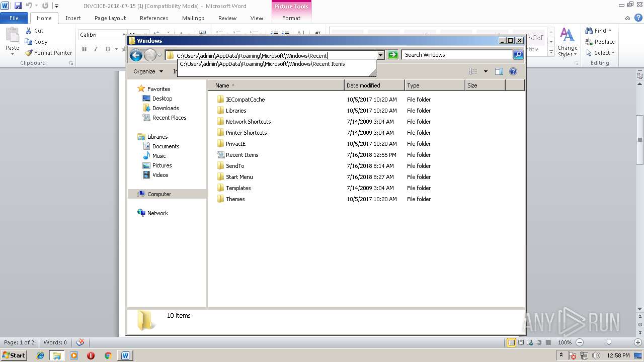Click the Zoom In plus button in Word

pos(638,342)
